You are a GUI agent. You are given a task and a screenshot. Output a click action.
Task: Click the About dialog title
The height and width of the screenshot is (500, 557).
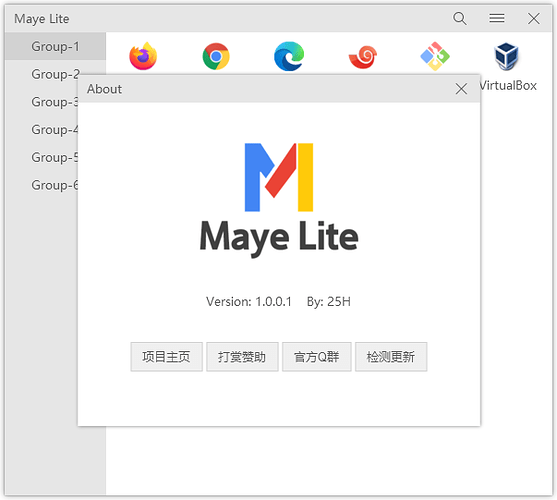coord(104,89)
